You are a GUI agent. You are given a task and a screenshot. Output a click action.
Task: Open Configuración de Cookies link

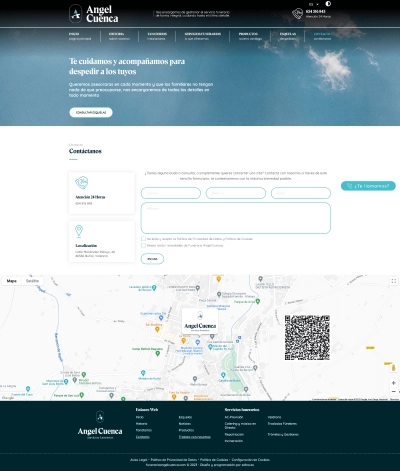[251, 460]
